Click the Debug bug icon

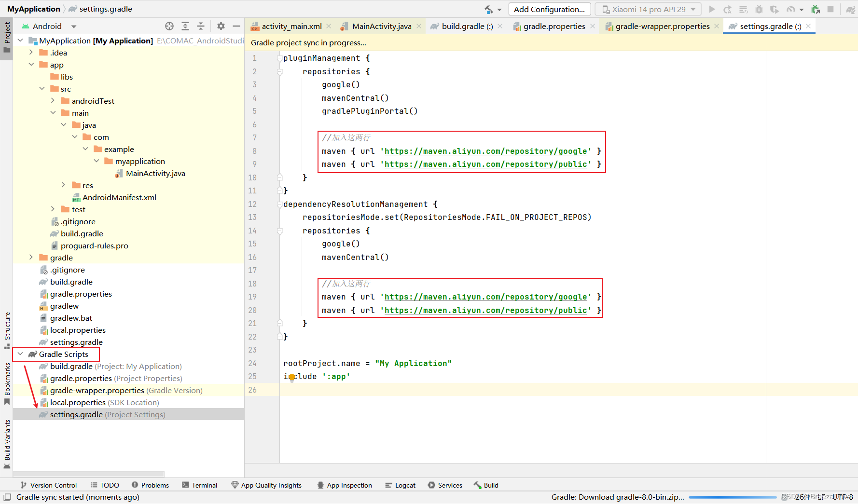[x=759, y=9]
